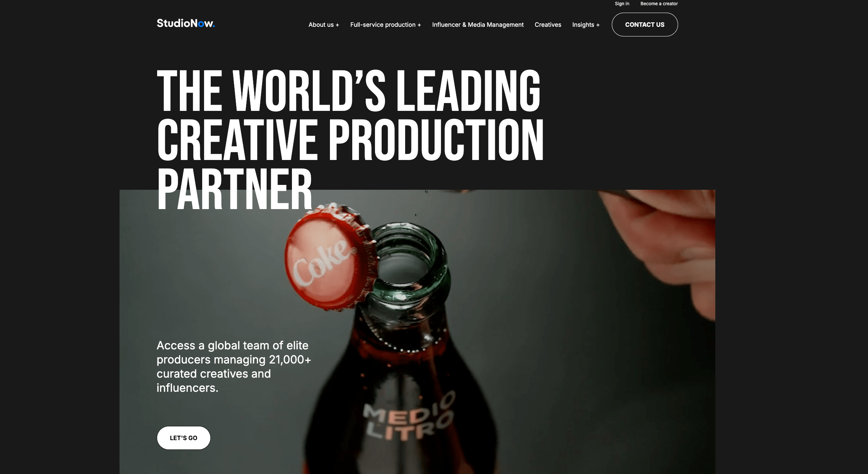Expand the plus sign beside About us
This screenshot has height=474, width=868.
(337, 25)
